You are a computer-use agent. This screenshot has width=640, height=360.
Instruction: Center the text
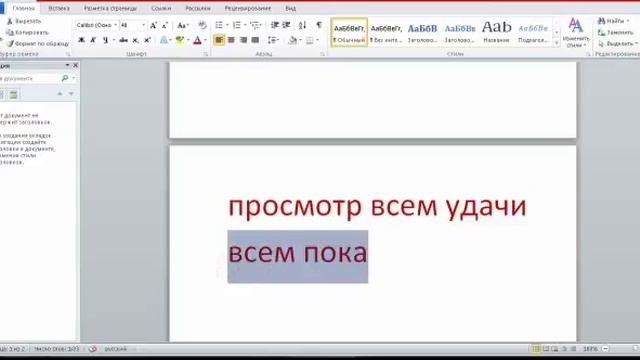(x=231, y=40)
